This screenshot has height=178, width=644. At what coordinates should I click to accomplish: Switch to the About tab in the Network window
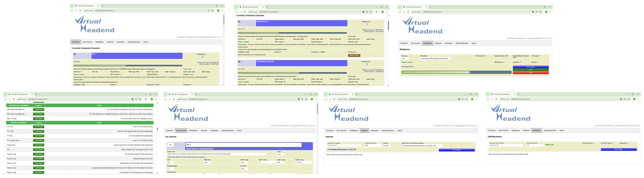click(x=400, y=130)
